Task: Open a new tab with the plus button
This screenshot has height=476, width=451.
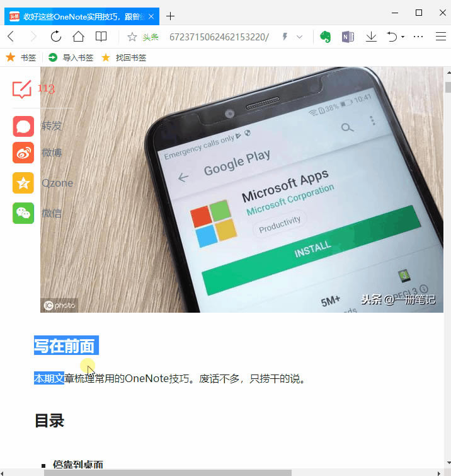Action: pyautogui.click(x=171, y=16)
